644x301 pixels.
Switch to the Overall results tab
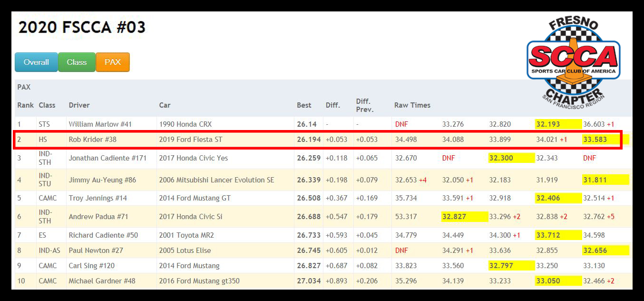[x=36, y=62]
